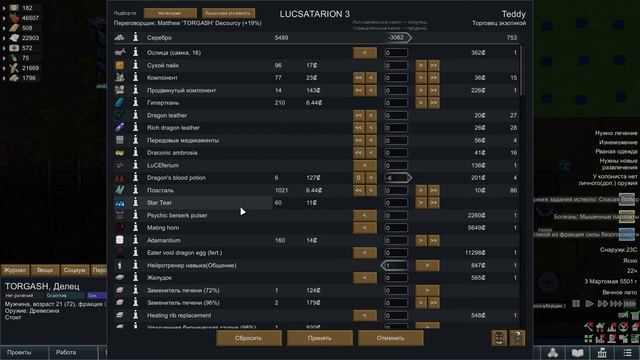Click info icon for Сухой паёк

[136, 65]
